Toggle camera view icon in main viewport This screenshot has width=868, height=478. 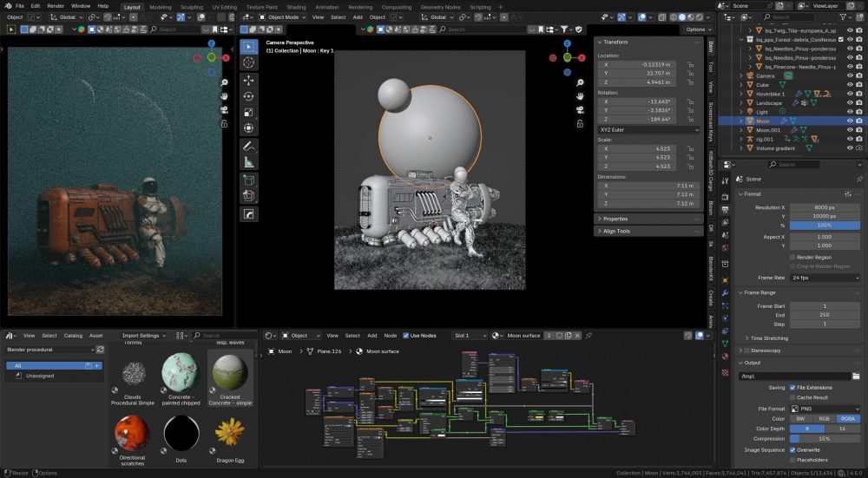(x=580, y=110)
